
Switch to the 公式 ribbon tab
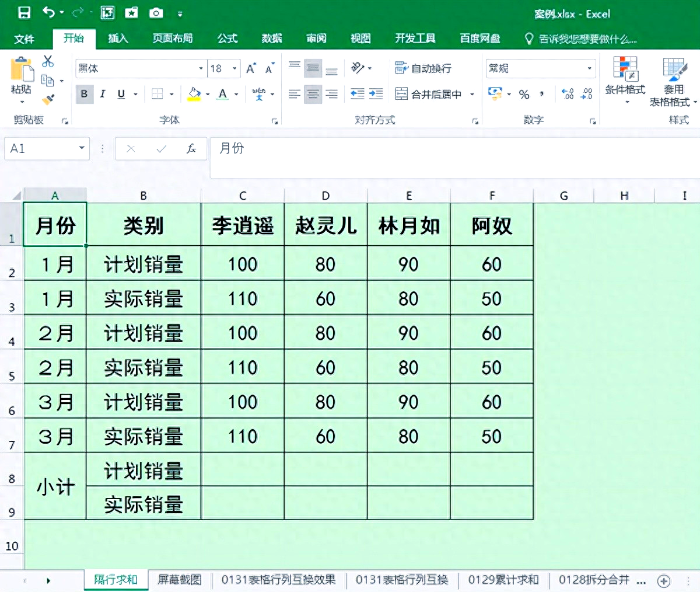tap(228, 39)
